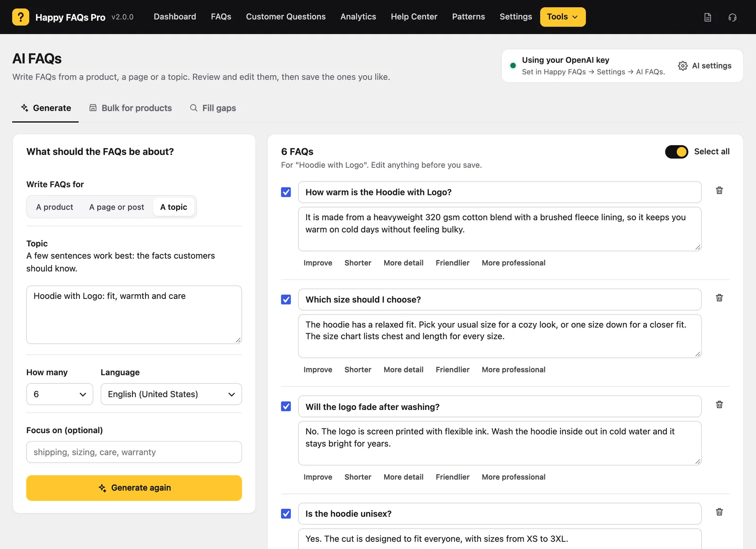Select 'A topic' source option
Viewport: 756px width, 549px height.
pos(174,207)
